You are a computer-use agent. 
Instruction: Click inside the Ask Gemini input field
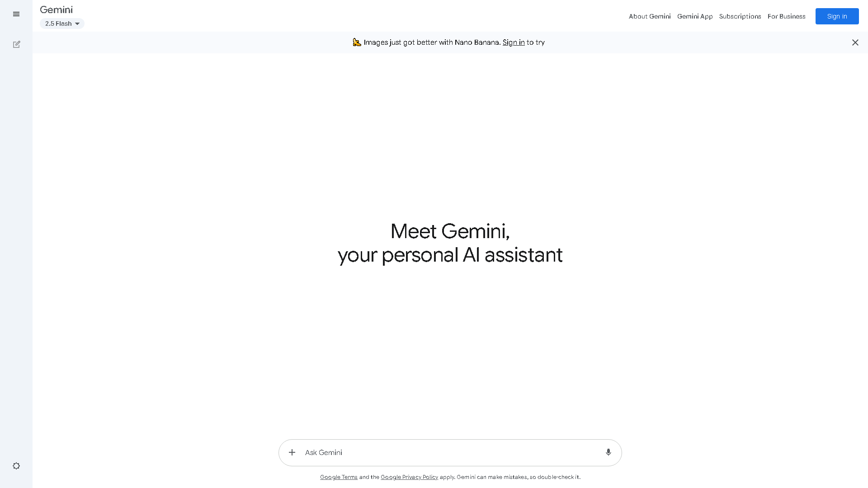tap(429, 452)
